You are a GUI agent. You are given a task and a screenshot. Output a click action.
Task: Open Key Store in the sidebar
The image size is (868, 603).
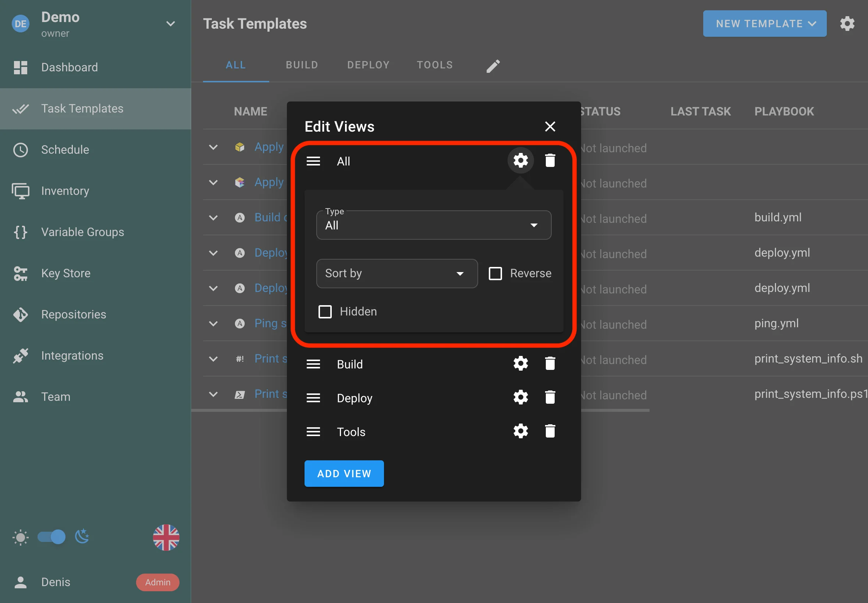click(x=66, y=273)
